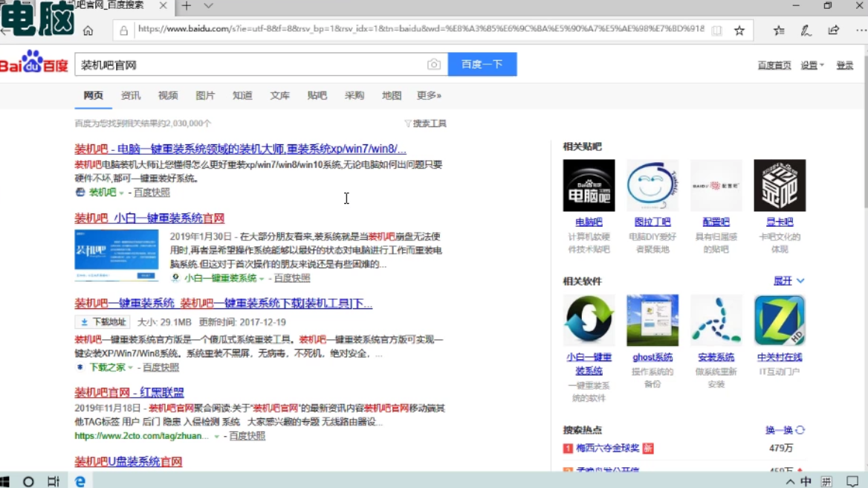The image size is (868, 488).
Task: Expand dropdown beside 2cto.com URL
Action: pyautogui.click(x=217, y=437)
